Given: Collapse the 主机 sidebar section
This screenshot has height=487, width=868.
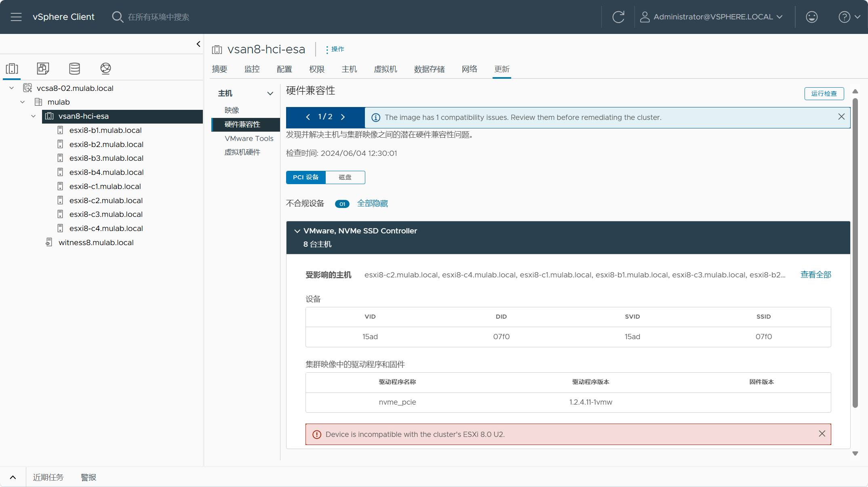Looking at the screenshot, I should click(x=270, y=93).
